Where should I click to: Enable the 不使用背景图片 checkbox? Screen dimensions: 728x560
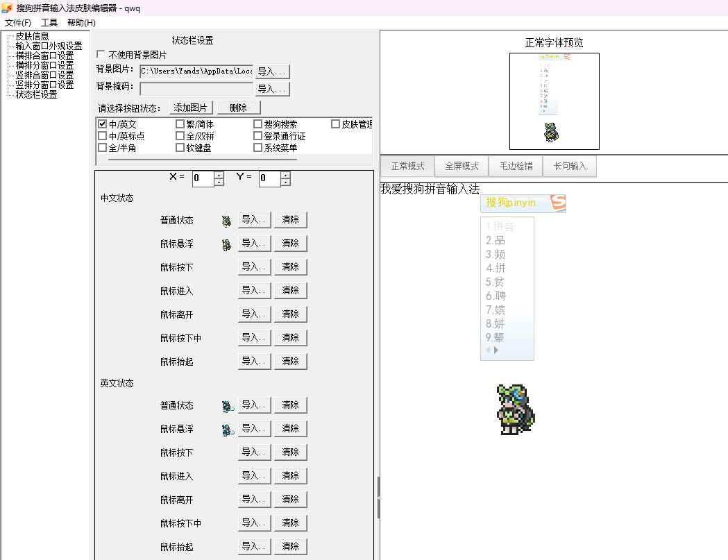101,55
